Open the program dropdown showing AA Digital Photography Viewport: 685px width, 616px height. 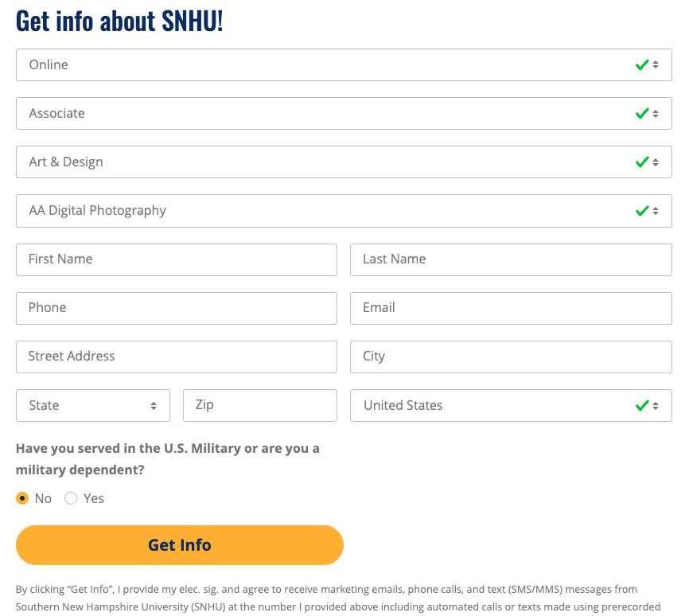coord(342,210)
